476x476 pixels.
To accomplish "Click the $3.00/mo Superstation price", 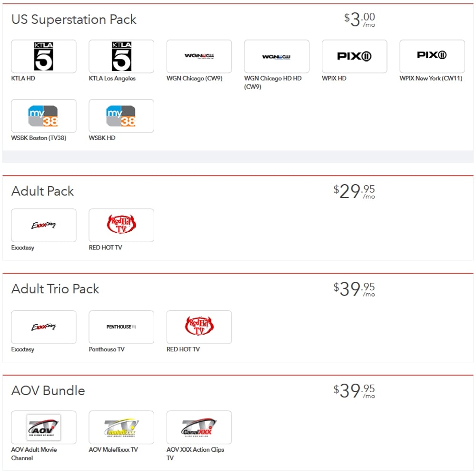I will tap(359, 20).
